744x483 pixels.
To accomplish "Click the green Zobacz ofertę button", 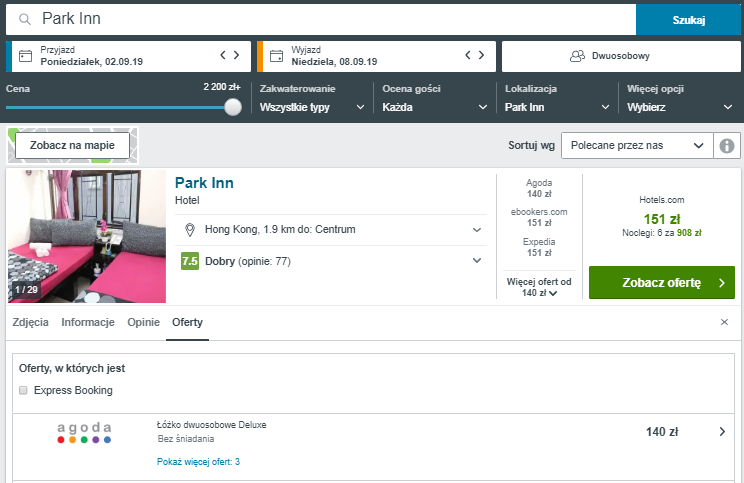I will pyautogui.click(x=662, y=283).
